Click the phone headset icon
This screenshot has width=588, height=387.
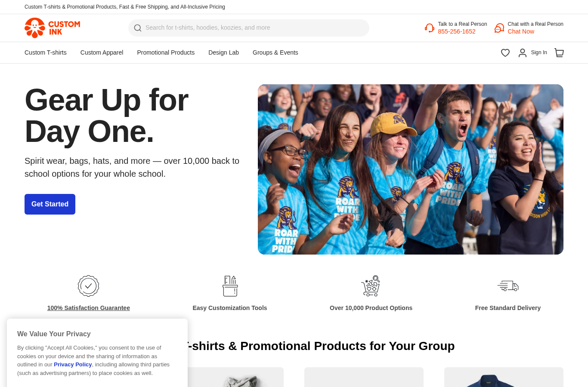click(430, 28)
